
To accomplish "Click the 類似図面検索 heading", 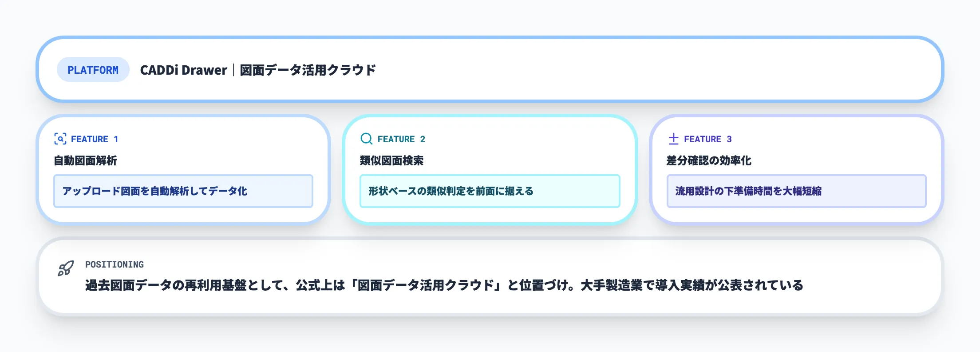I will pyautogui.click(x=391, y=160).
